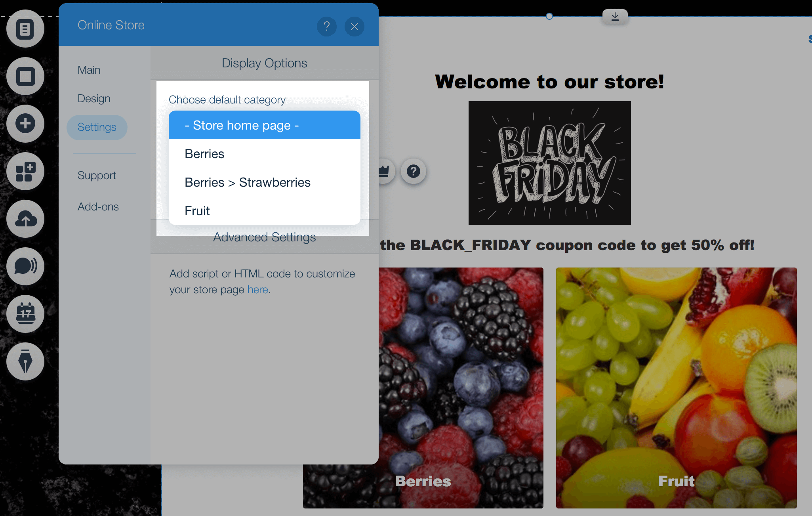Open the App Market icon in sidebar

click(25, 171)
